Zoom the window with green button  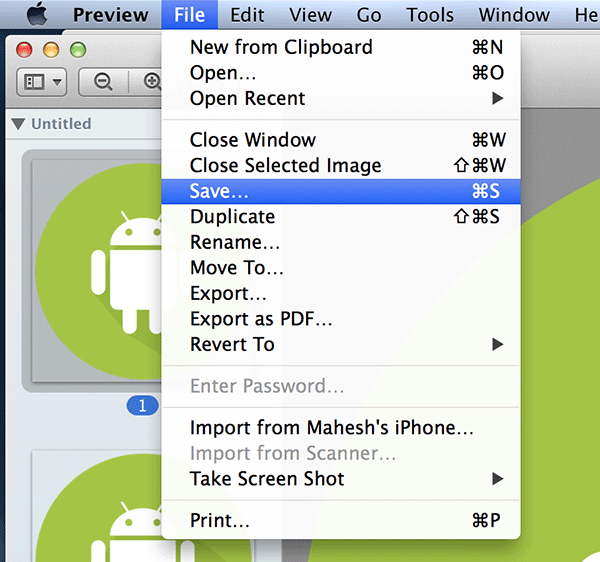click(78, 50)
